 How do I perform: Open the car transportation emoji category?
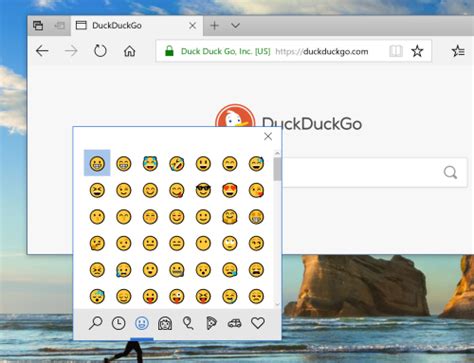tap(234, 323)
